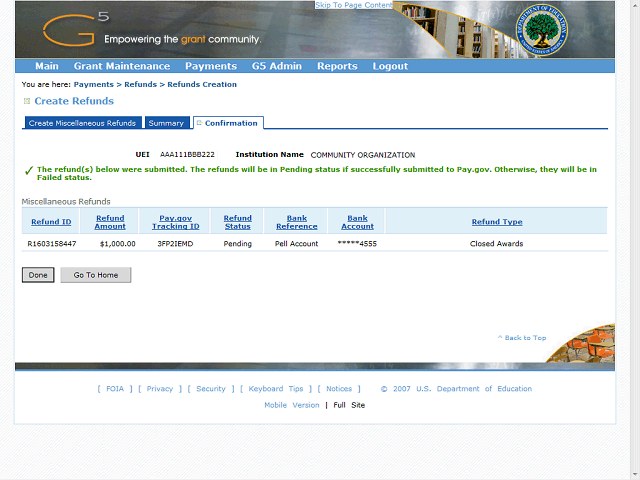640x480 pixels.
Task: Click Refunds in the breadcrumb trail
Action: (140, 84)
